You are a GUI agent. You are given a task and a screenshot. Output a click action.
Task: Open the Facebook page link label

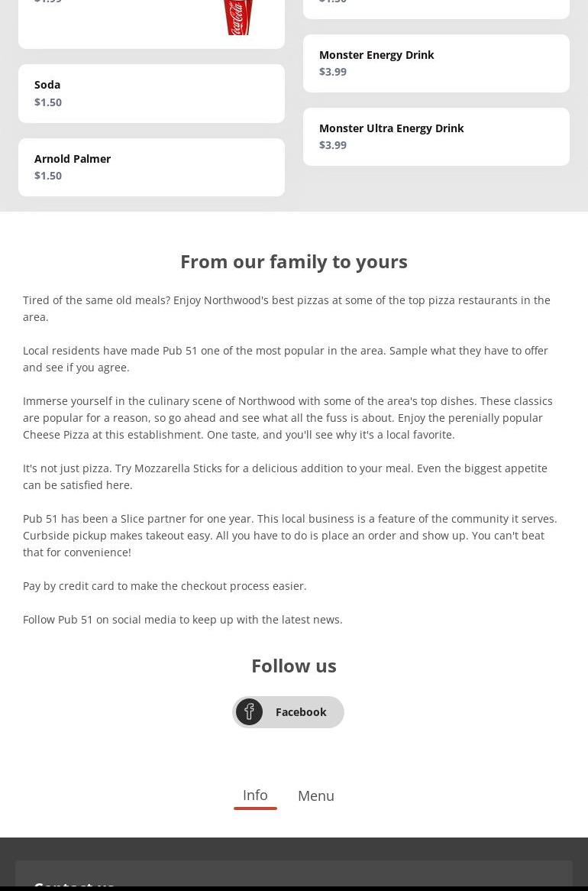[x=301, y=712]
